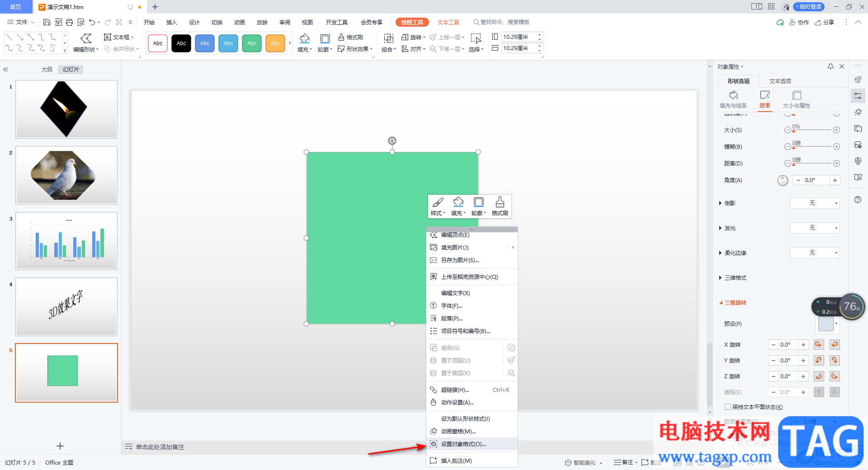Apply the black Abc shape style
868x470 pixels.
181,43
